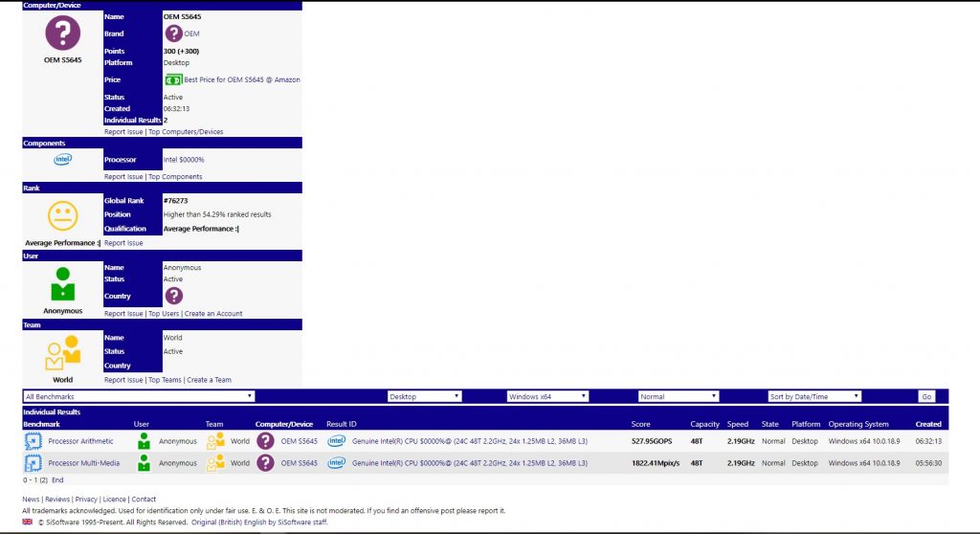Click Report Issue in Rank section

123,243
